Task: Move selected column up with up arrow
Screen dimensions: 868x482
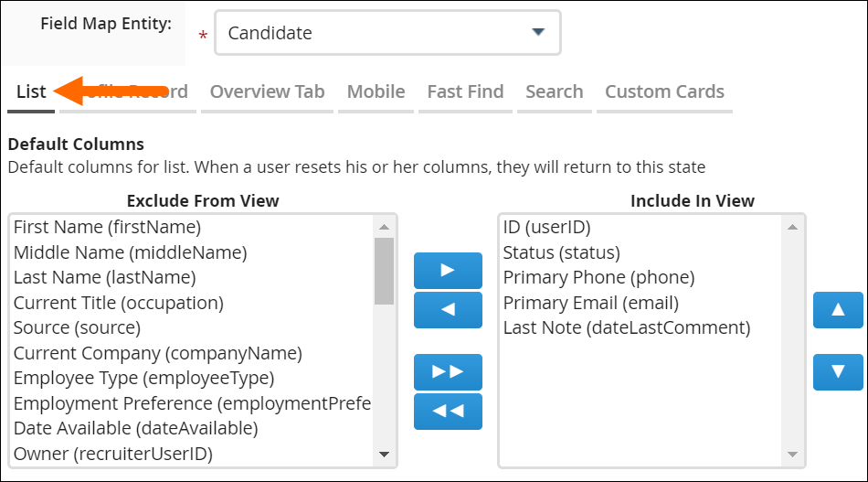Action: pos(837,310)
